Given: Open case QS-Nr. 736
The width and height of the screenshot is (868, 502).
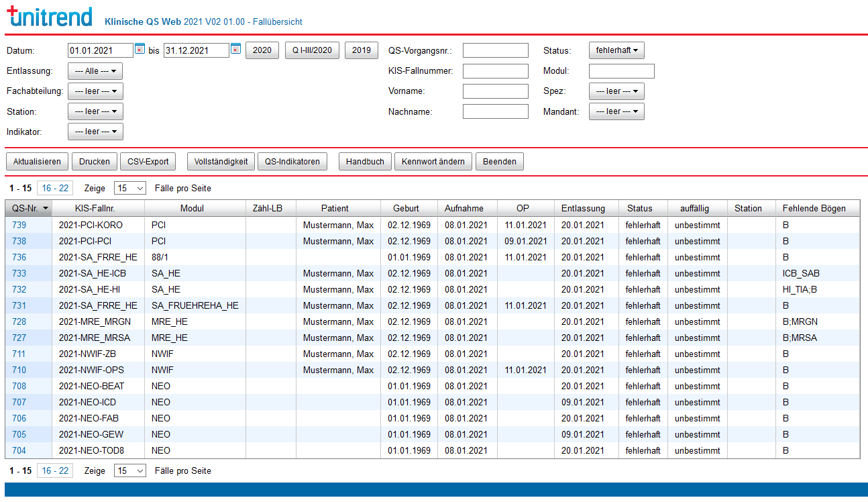Looking at the screenshot, I should pyautogui.click(x=19, y=257).
